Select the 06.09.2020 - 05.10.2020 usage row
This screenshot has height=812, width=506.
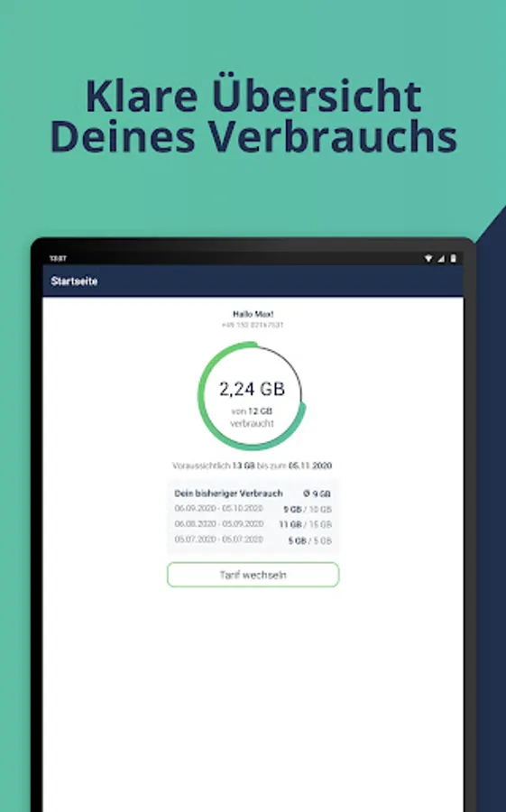coord(253,509)
